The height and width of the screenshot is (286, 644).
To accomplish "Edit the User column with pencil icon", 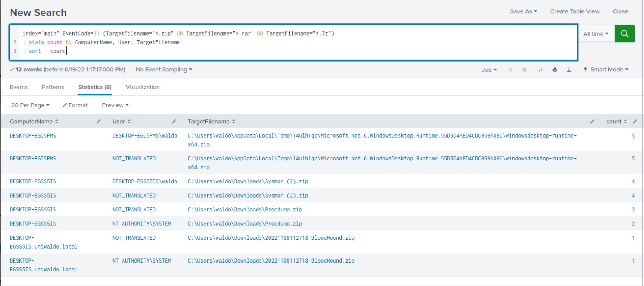I will [x=174, y=122].
